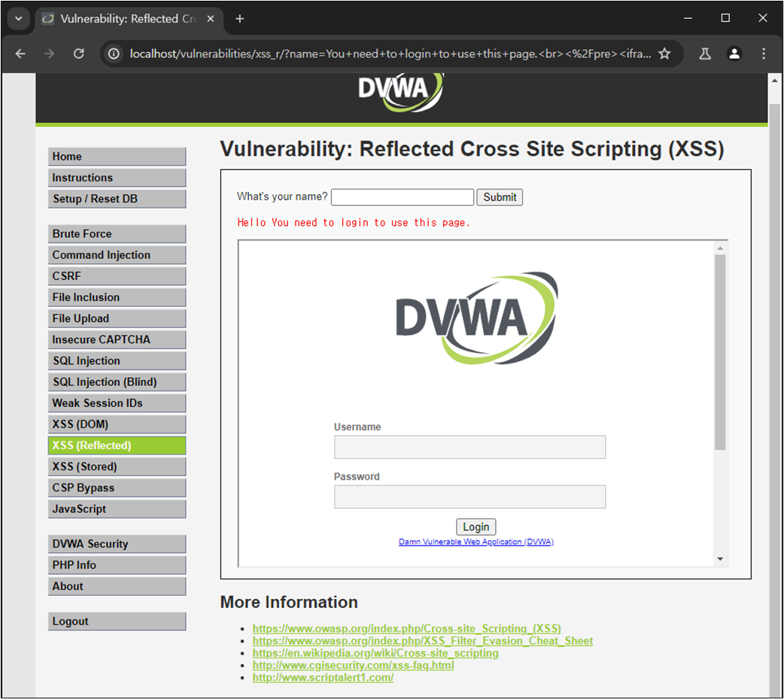Open Chrome three-dot menu

coord(764,53)
